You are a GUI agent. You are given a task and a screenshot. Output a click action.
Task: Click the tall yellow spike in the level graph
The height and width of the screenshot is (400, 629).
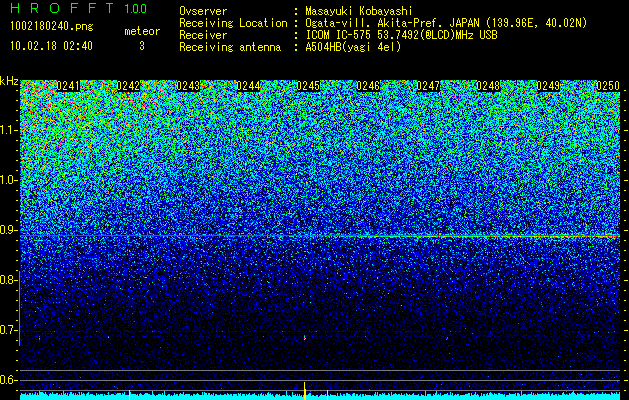point(304,390)
